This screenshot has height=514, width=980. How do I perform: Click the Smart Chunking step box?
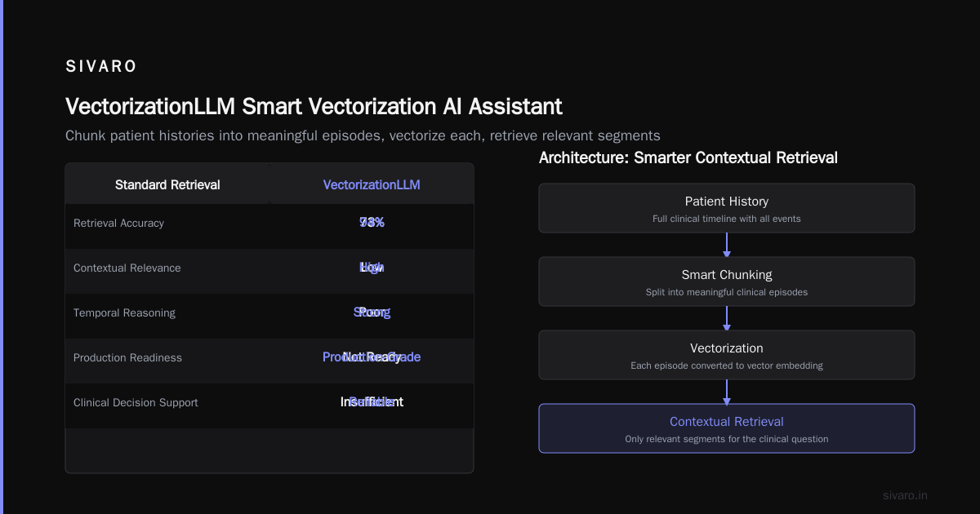click(x=727, y=281)
